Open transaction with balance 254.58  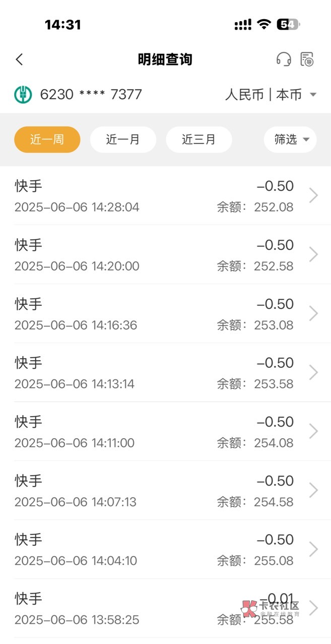point(151,490)
